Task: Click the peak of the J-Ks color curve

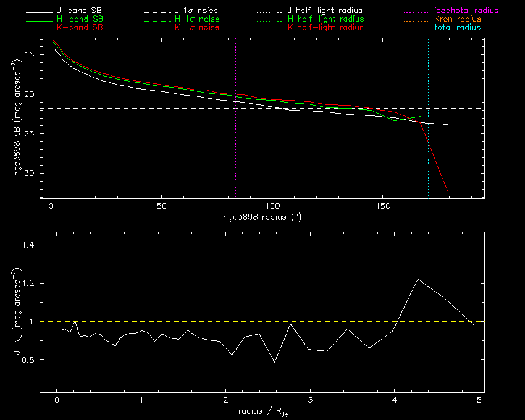Action: 418,279
